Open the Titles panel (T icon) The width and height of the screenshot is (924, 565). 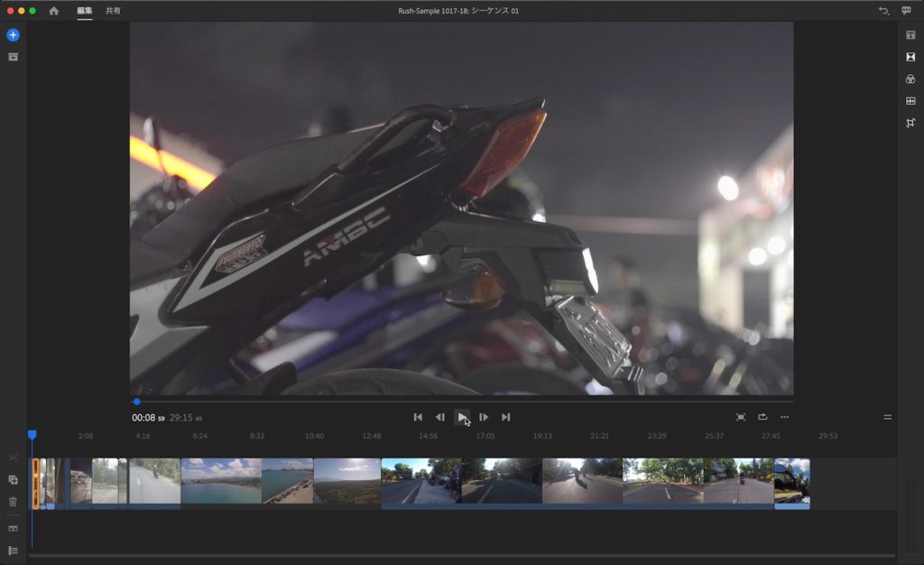tap(910, 35)
